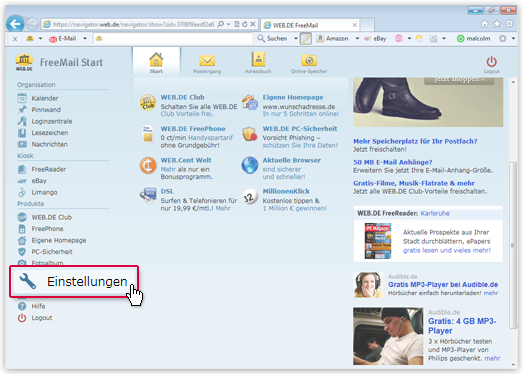Close the WEB.DE FreeMail tab
The width and height of the screenshot is (523, 374).
pos(355,25)
